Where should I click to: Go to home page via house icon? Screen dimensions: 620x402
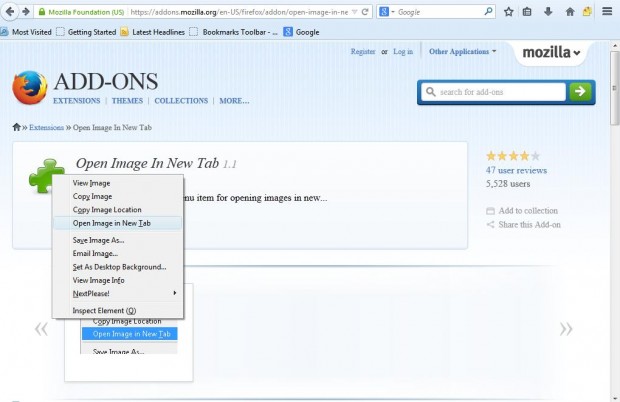pyautogui.click(x=570, y=12)
